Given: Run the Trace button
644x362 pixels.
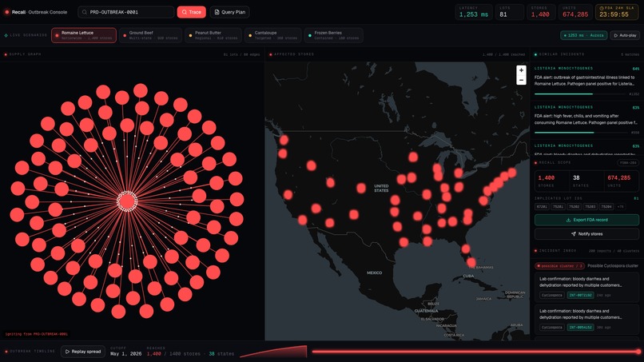Looking at the screenshot, I should tap(192, 12).
